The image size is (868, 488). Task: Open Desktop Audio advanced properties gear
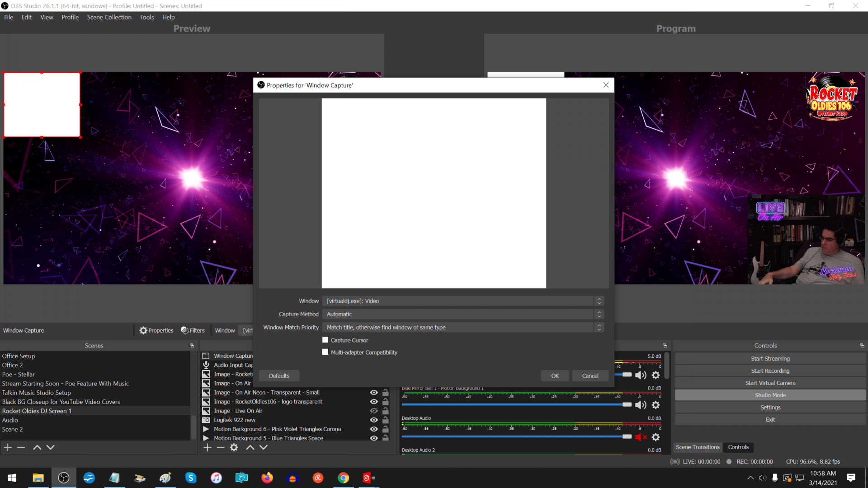click(656, 437)
